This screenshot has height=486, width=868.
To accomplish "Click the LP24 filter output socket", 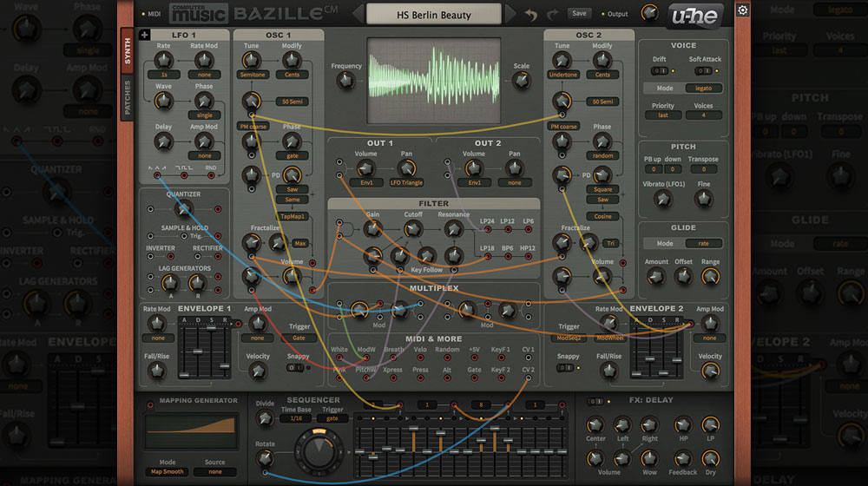I will click(x=487, y=229).
